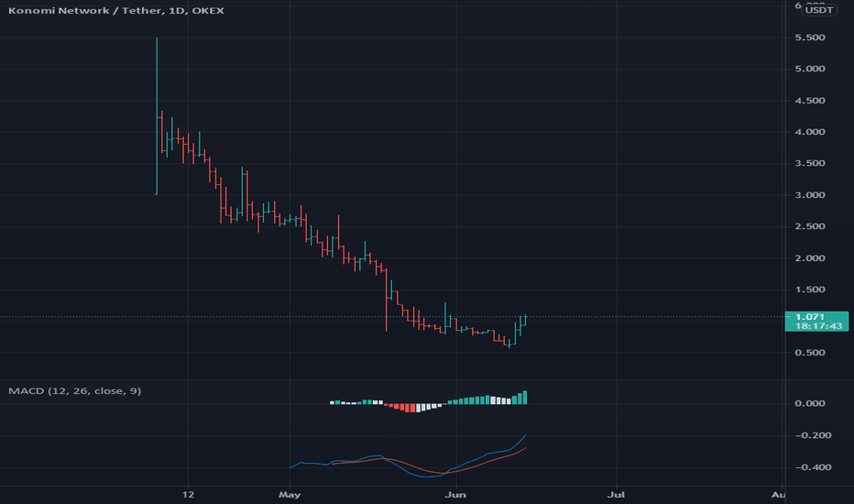Click the 4.000 price axis label
Screen dimensions: 854x504
click(x=810, y=132)
